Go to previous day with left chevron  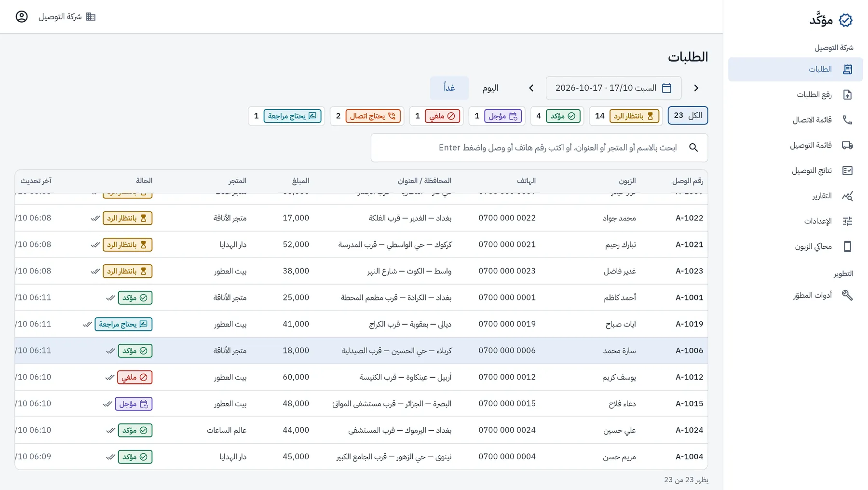pyautogui.click(x=531, y=88)
